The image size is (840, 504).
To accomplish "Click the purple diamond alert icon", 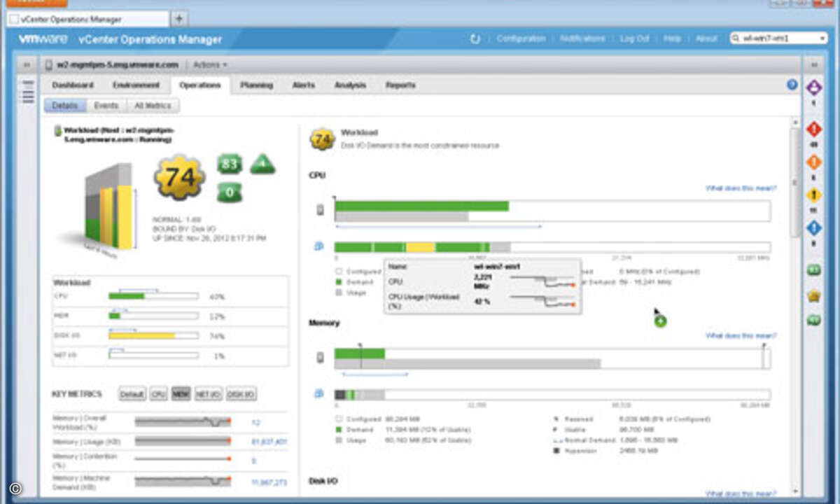I will [813, 88].
